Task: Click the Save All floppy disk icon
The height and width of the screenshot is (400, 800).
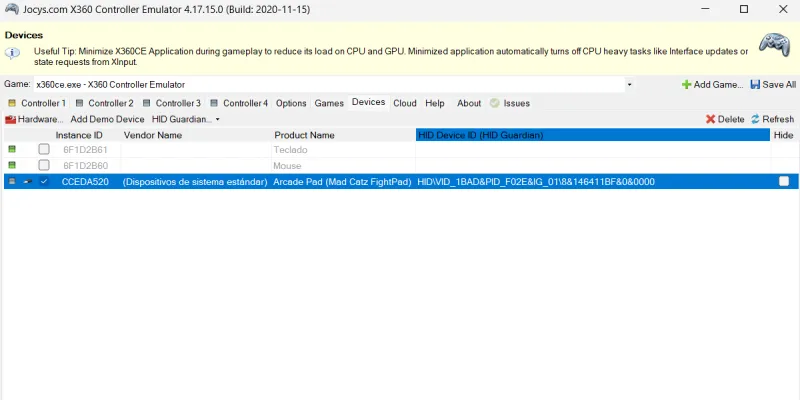Action: pos(755,84)
